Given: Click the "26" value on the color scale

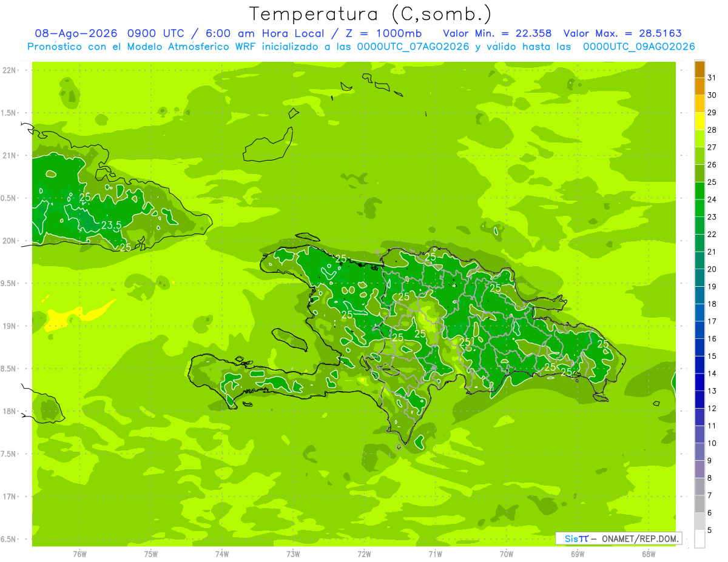Looking at the screenshot, I should [x=712, y=164].
